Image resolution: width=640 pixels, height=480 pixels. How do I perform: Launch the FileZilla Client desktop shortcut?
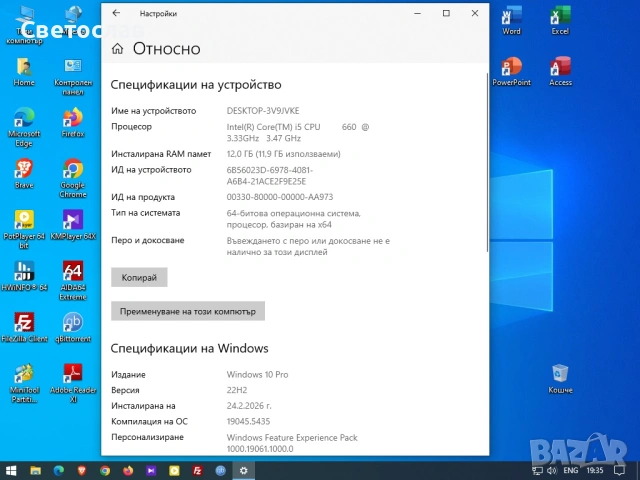24,327
